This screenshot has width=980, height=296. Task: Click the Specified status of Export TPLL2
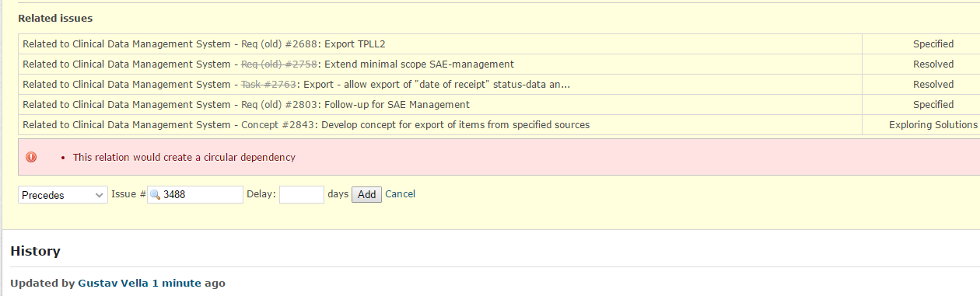coord(933,44)
